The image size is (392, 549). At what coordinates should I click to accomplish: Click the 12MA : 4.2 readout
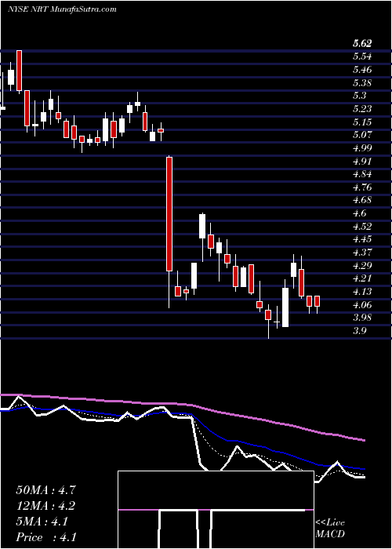click(x=45, y=506)
